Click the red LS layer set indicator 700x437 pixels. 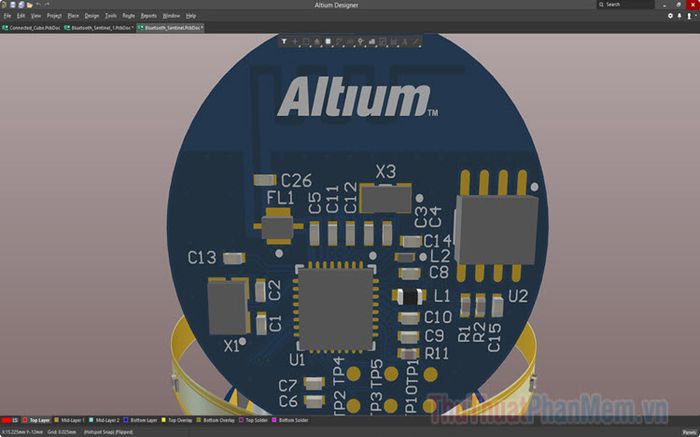9,420
